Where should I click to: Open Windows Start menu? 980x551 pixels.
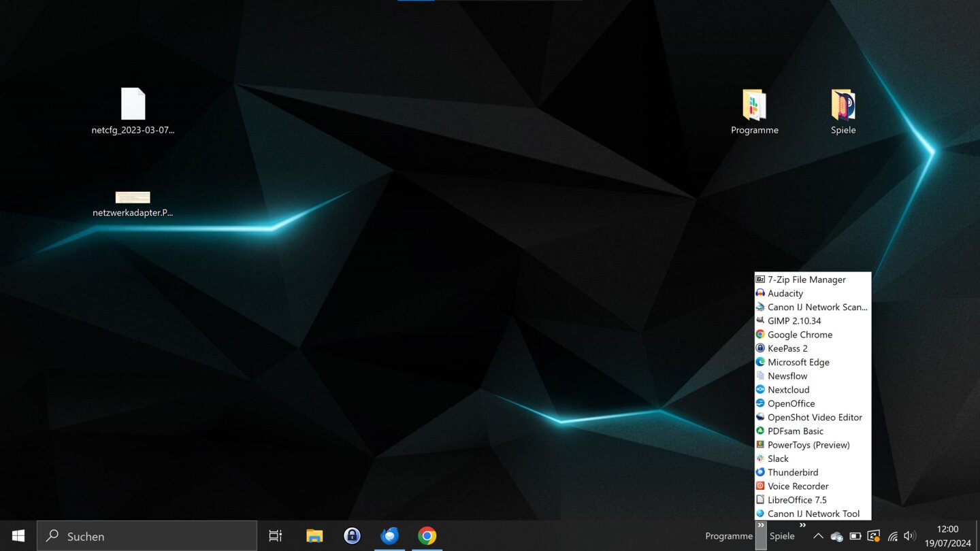[18, 536]
